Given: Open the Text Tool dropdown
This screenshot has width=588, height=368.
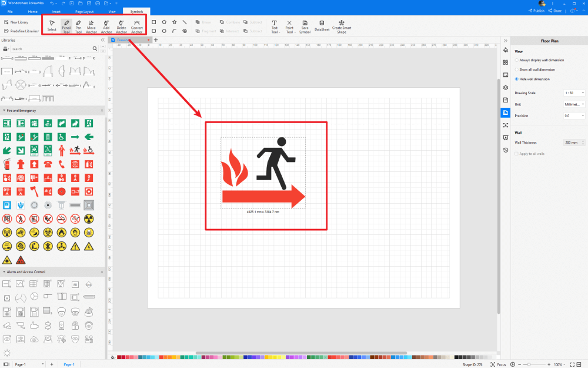Looking at the screenshot, I should pos(275,26).
